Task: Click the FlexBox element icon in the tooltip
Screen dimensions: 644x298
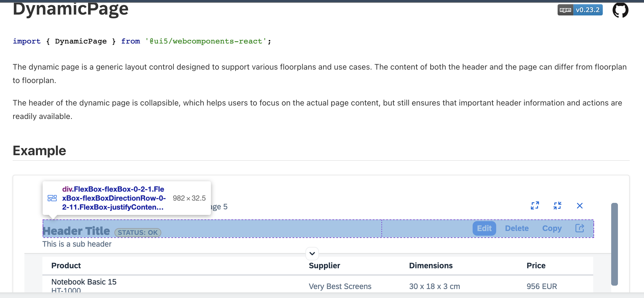Action: pyautogui.click(x=52, y=198)
